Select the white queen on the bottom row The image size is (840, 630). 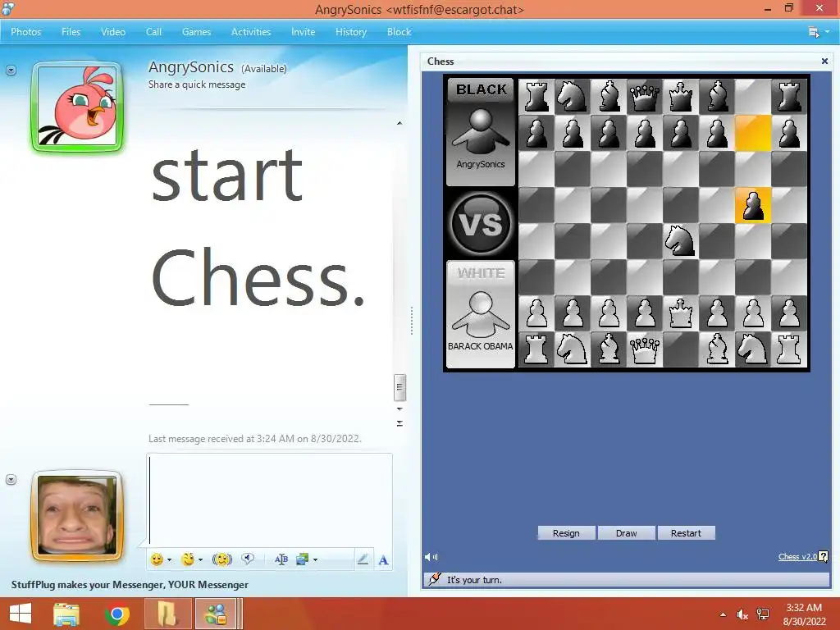(x=645, y=349)
